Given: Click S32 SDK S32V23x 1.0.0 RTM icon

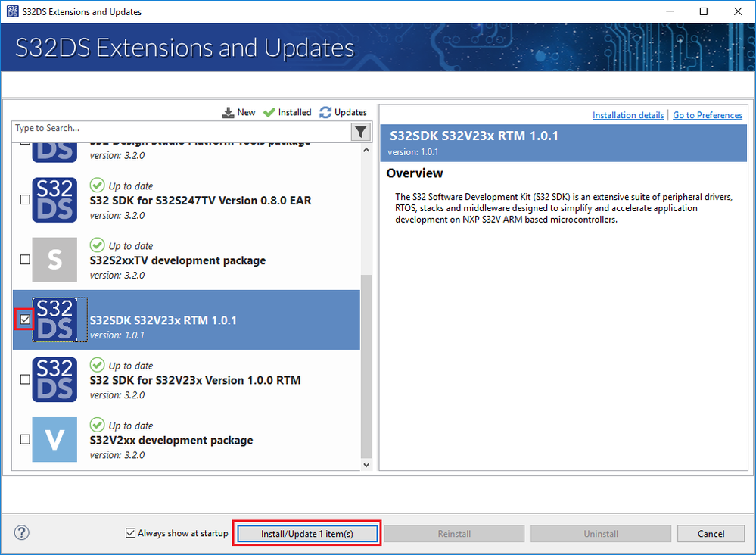Looking at the screenshot, I should click(x=54, y=379).
